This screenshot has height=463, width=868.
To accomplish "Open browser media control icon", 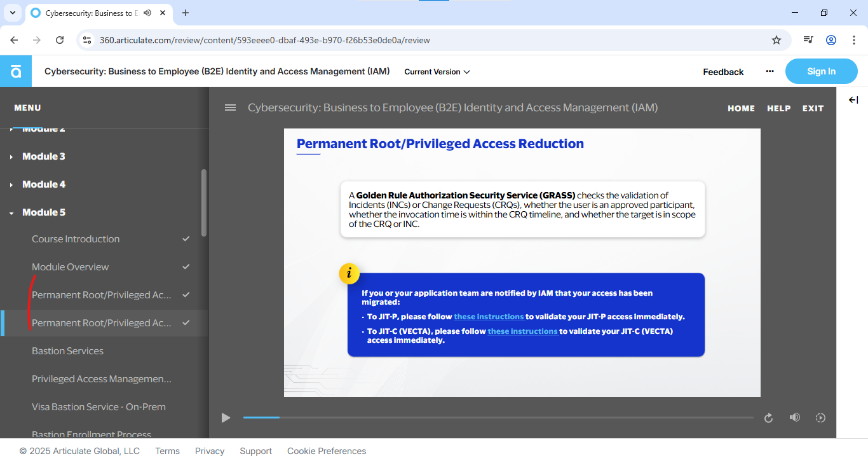I will pyautogui.click(x=808, y=40).
